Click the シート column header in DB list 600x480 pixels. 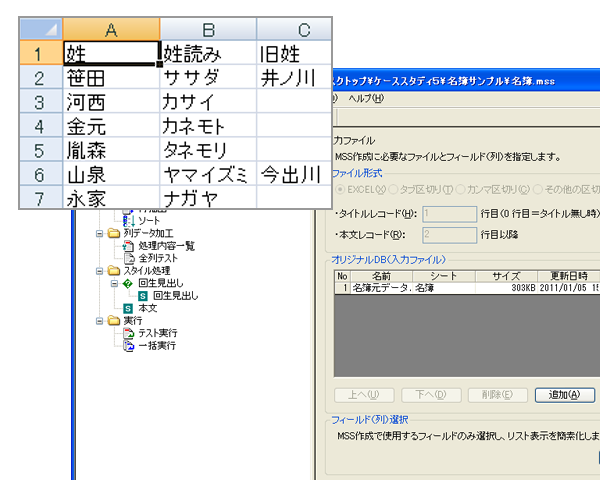click(x=444, y=276)
